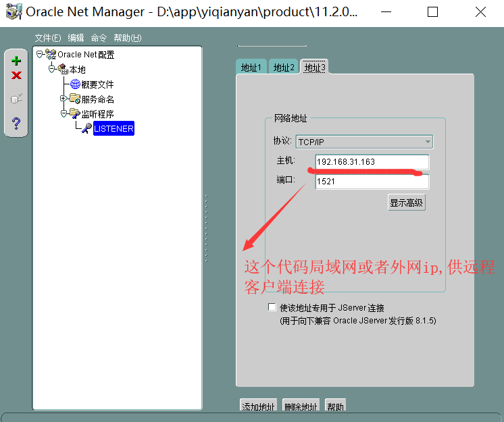Image resolution: width=504 pixels, height=422 pixels.
Task: Click the green plus create icon
Action: (16, 61)
